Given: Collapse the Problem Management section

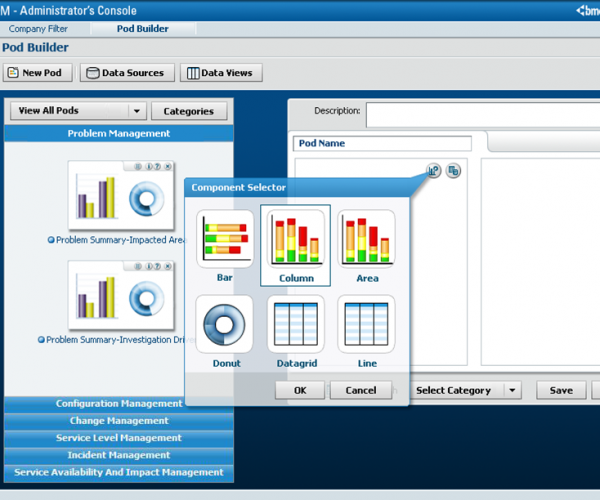Looking at the screenshot, I should click(x=119, y=133).
